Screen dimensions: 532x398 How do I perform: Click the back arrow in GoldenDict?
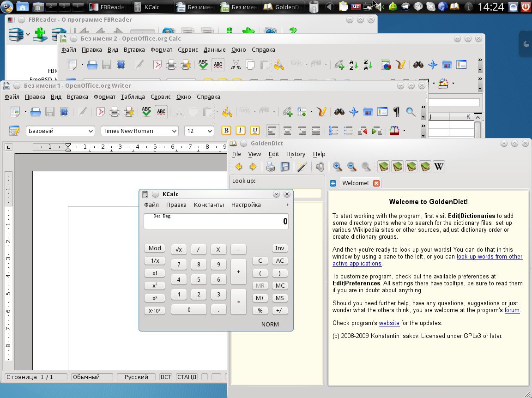(238, 167)
